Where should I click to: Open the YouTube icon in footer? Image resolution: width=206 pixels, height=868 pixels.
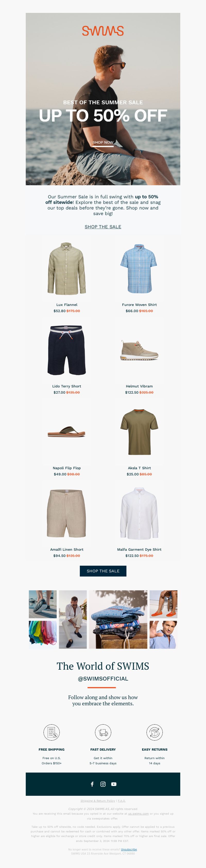[x=114, y=784]
